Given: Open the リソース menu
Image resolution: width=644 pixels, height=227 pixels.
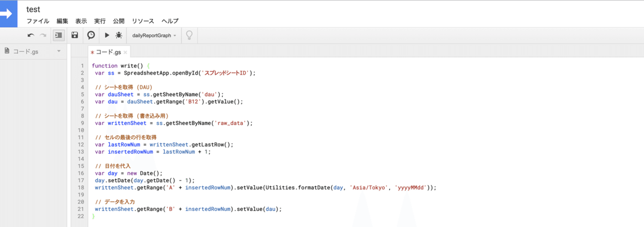Looking at the screenshot, I should (143, 21).
